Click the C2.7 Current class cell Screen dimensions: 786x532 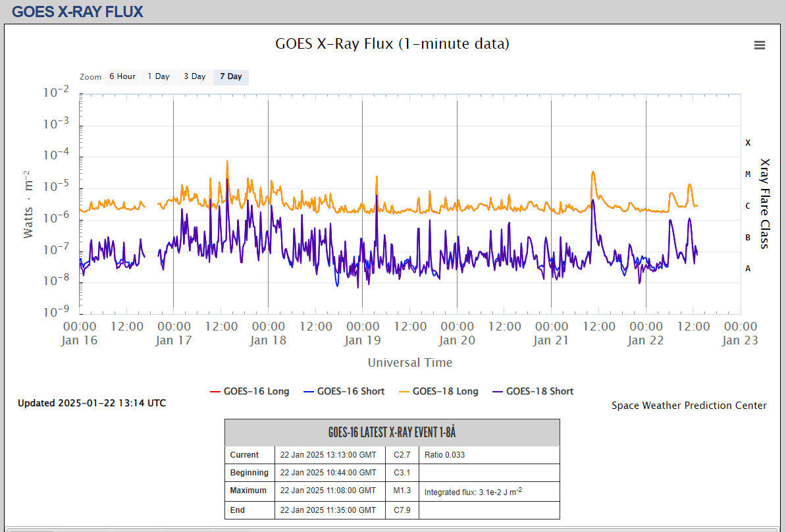pos(402,455)
